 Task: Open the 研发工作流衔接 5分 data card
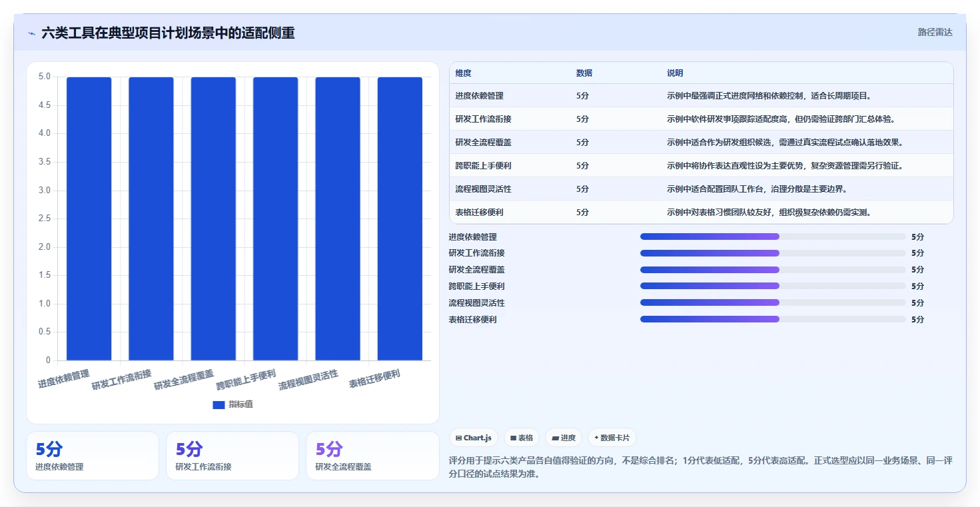click(x=233, y=456)
